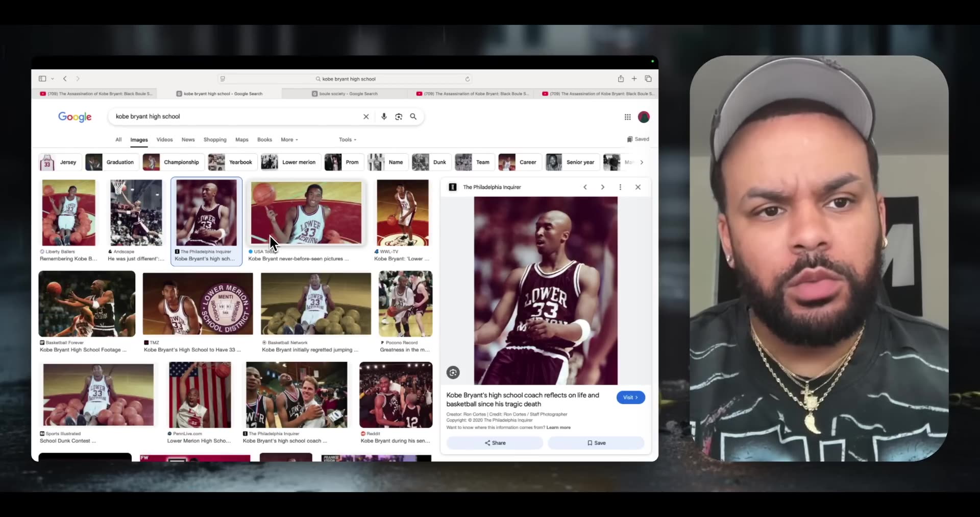Go forward using the Safari forward arrow

pos(78,79)
